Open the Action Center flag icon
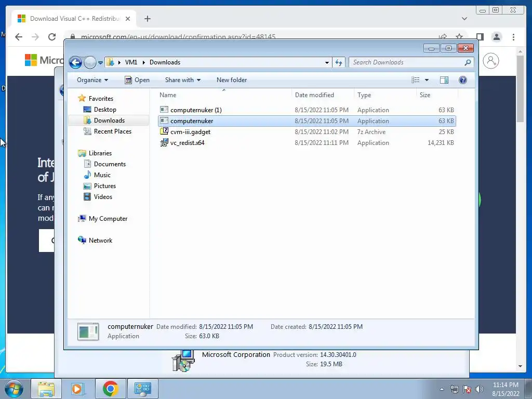Image resolution: width=532 pixels, height=399 pixels. 467,389
